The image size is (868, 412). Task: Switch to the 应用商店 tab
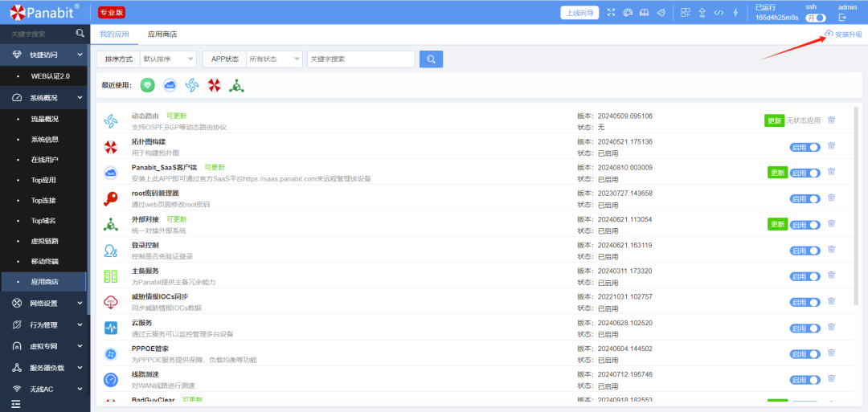162,35
